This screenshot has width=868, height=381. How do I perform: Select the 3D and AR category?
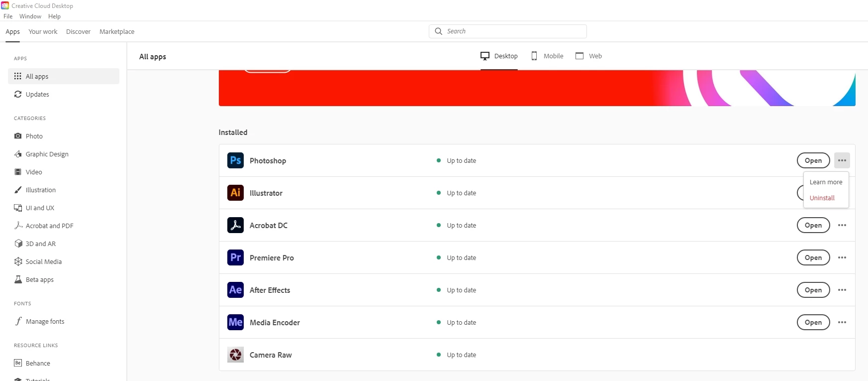64,244
